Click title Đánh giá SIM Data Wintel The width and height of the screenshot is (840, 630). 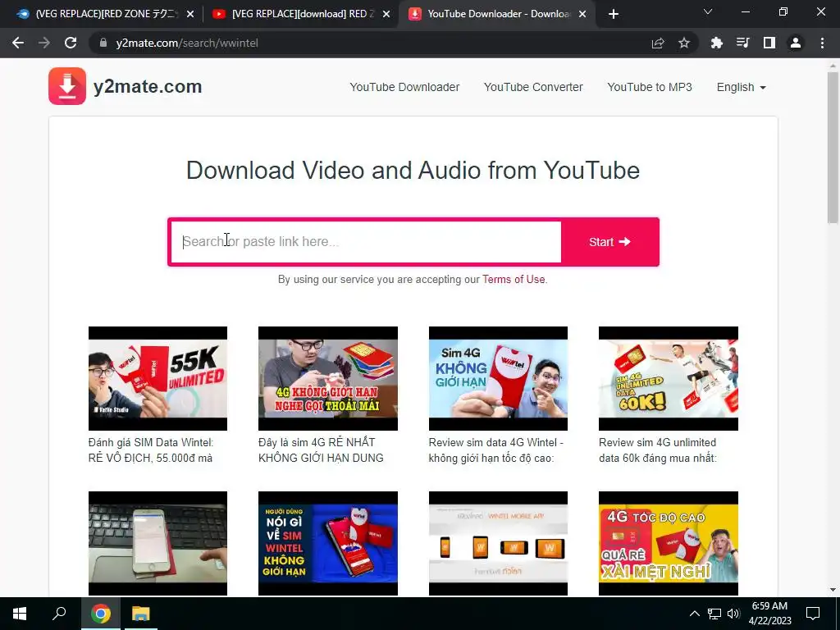coord(151,450)
